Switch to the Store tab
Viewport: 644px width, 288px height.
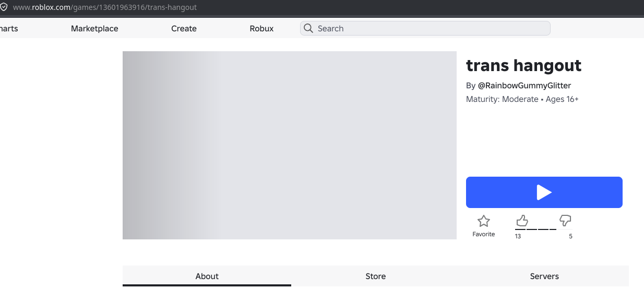375,276
